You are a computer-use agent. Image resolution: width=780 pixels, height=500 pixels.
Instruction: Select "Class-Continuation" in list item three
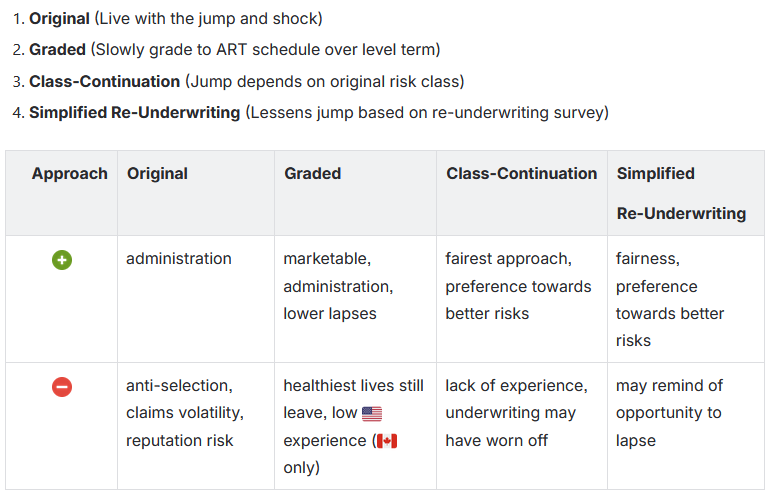click(104, 81)
